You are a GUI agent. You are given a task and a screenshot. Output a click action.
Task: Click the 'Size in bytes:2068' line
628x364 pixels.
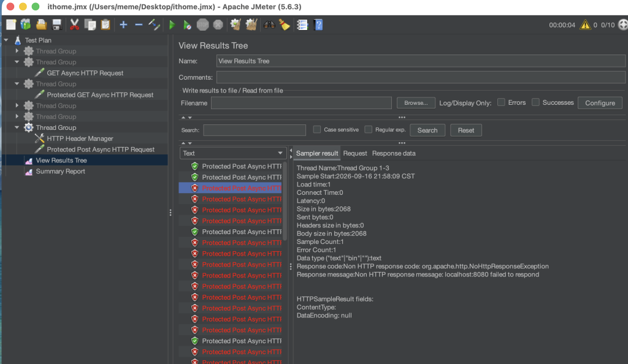(324, 209)
